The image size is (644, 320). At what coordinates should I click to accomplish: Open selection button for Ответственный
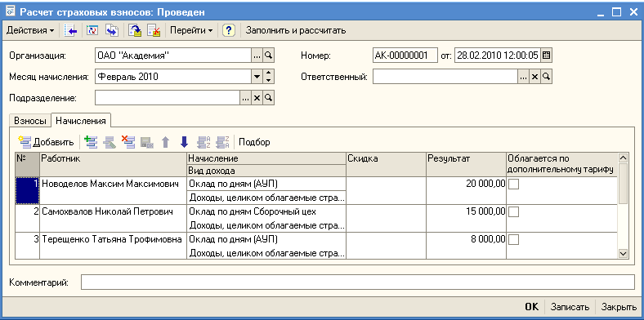(523, 76)
